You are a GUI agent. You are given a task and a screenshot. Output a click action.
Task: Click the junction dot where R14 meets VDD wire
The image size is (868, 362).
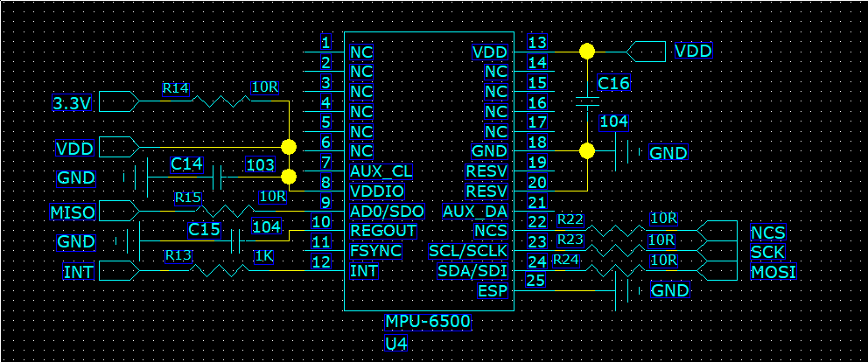point(289,147)
